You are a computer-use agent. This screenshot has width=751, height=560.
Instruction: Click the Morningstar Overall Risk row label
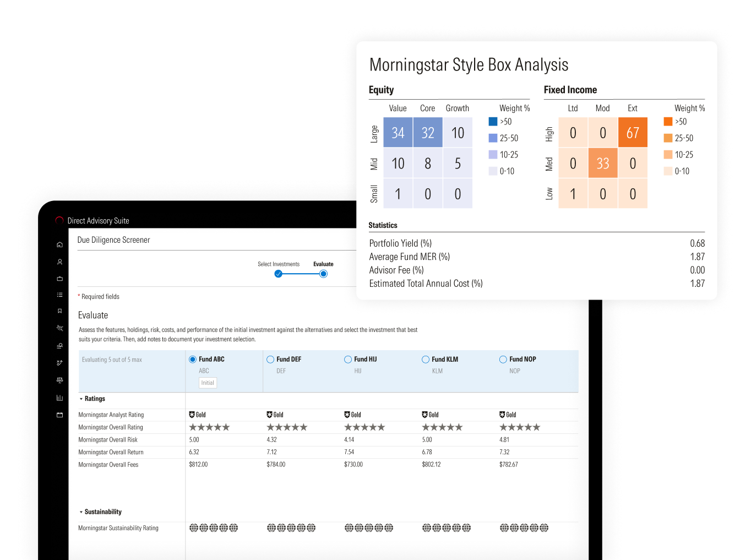(x=108, y=440)
